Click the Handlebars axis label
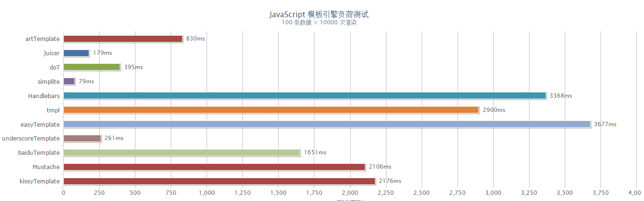644x201 pixels. [44, 96]
